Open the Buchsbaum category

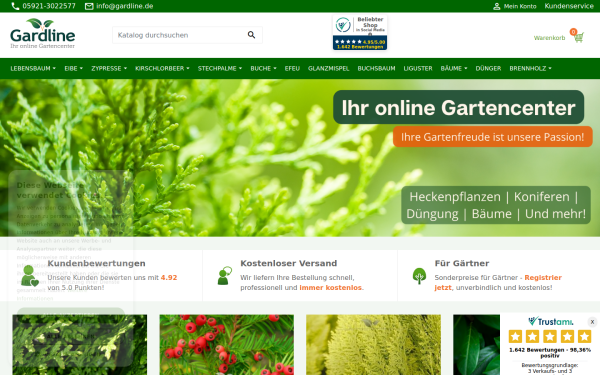coord(376,68)
